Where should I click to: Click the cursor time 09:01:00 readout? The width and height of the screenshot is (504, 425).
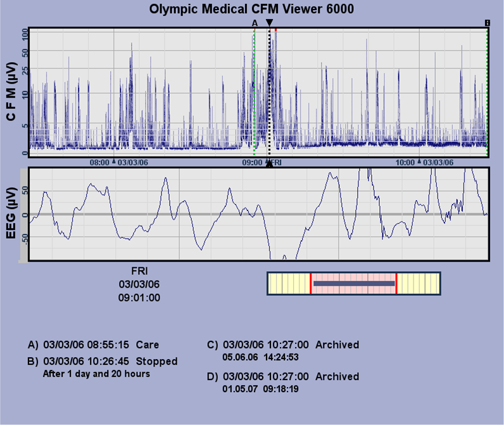pyautogui.click(x=139, y=298)
